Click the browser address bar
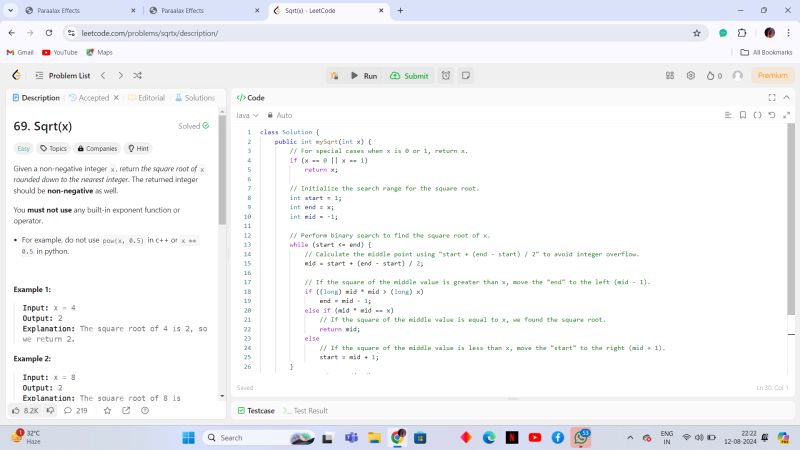The height and width of the screenshot is (450, 800). click(x=383, y=33)
